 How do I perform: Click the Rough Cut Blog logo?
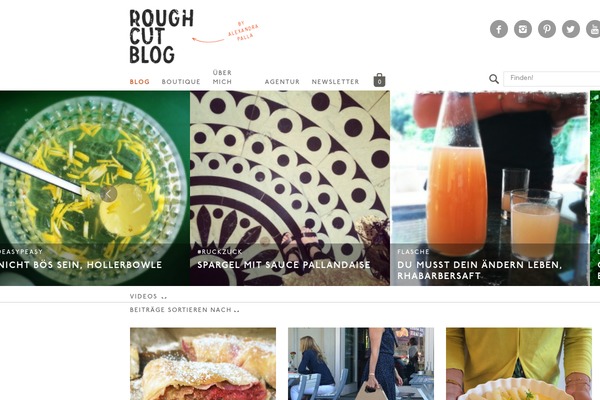click(161, 36)
